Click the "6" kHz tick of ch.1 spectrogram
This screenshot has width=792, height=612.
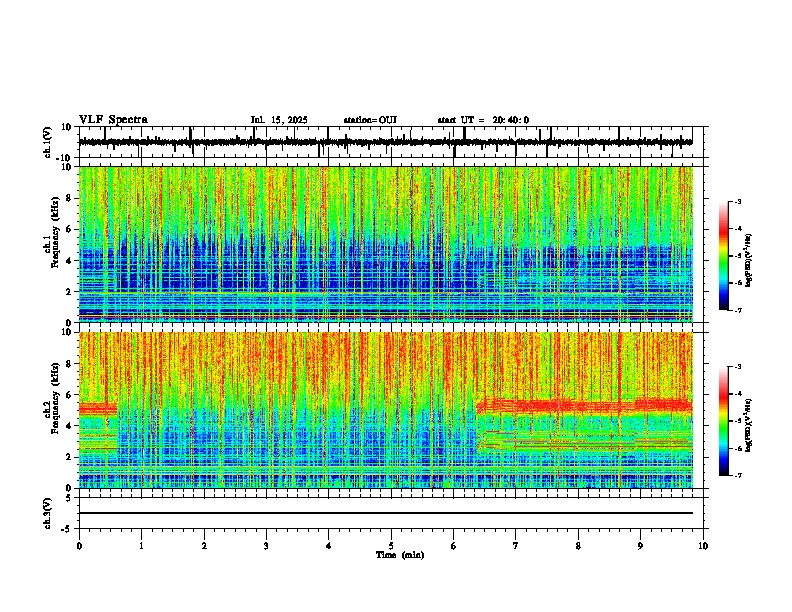(69, 230)
